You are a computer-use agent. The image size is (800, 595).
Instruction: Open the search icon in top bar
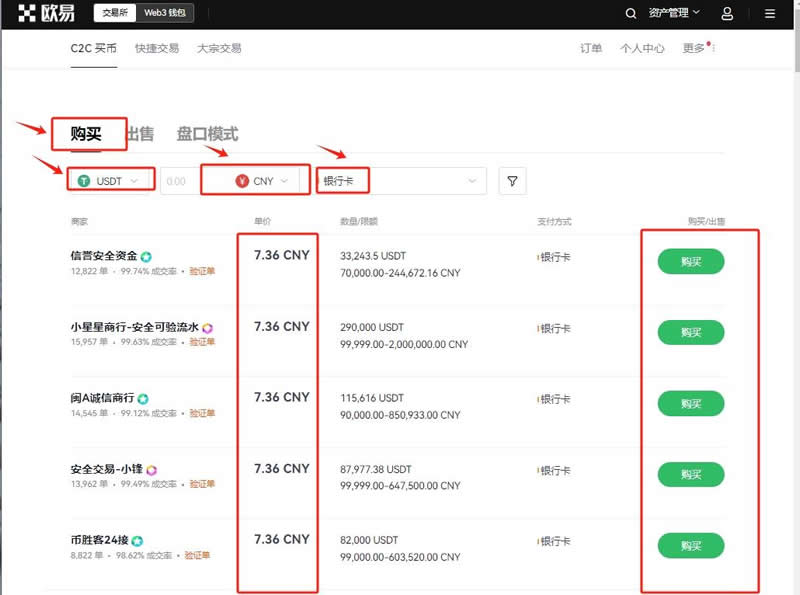point(631,13)
